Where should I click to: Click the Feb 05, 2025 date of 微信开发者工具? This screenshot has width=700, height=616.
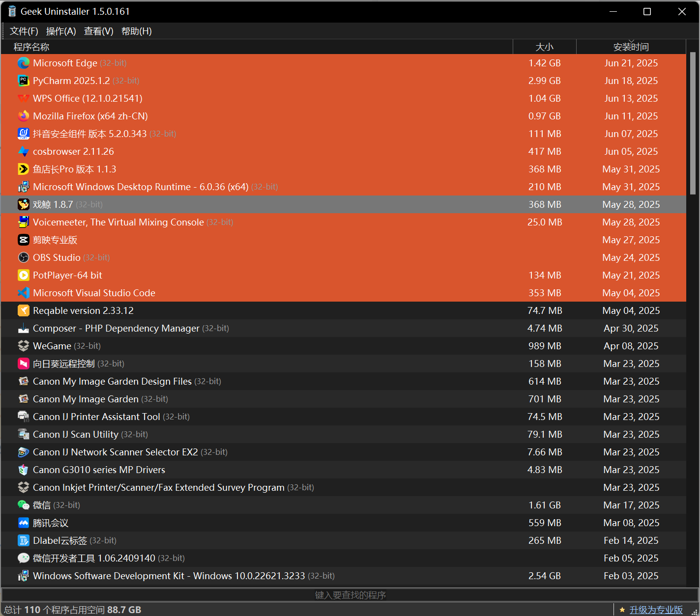(631, 558)
